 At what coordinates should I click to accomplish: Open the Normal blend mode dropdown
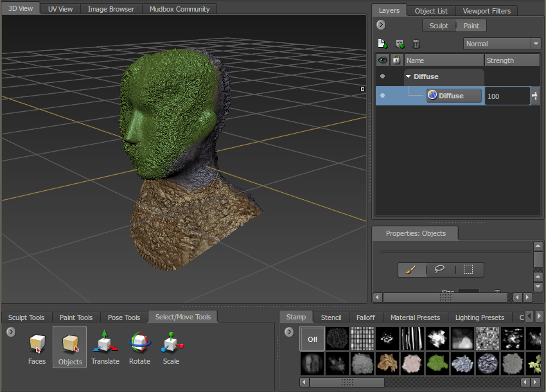(x=537, y=43)
